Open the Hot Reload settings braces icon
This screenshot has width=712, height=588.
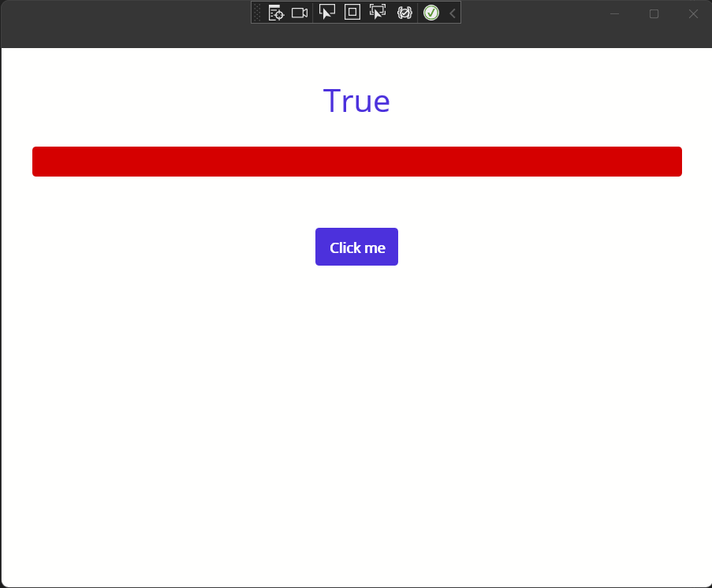point(404,12)
